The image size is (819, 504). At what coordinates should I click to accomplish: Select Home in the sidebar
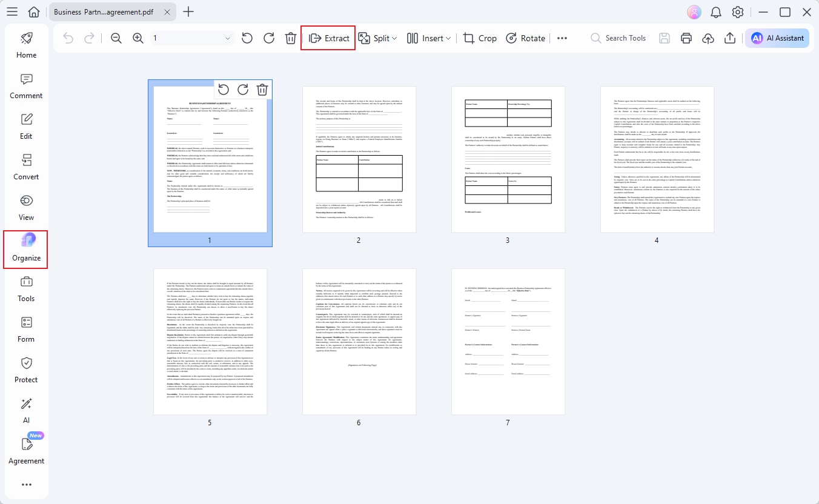[26, 45]
